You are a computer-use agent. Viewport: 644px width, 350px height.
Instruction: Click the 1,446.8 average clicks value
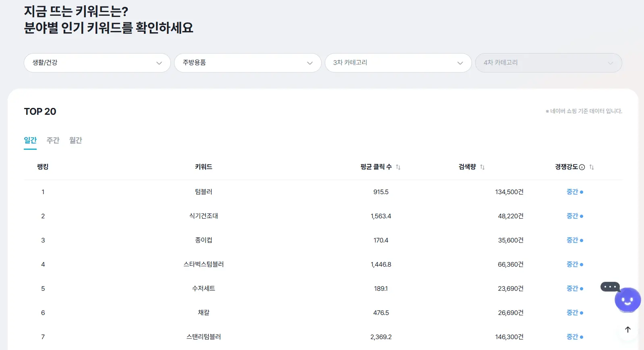click(381, 264)
